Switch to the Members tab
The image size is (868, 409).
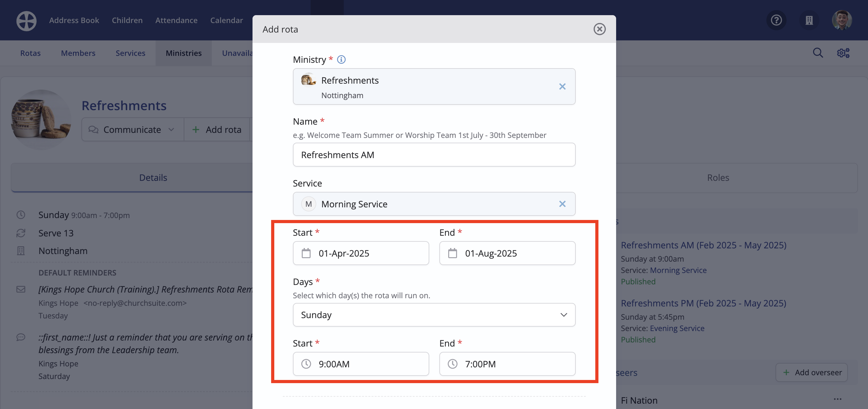(x=78, y=53)
